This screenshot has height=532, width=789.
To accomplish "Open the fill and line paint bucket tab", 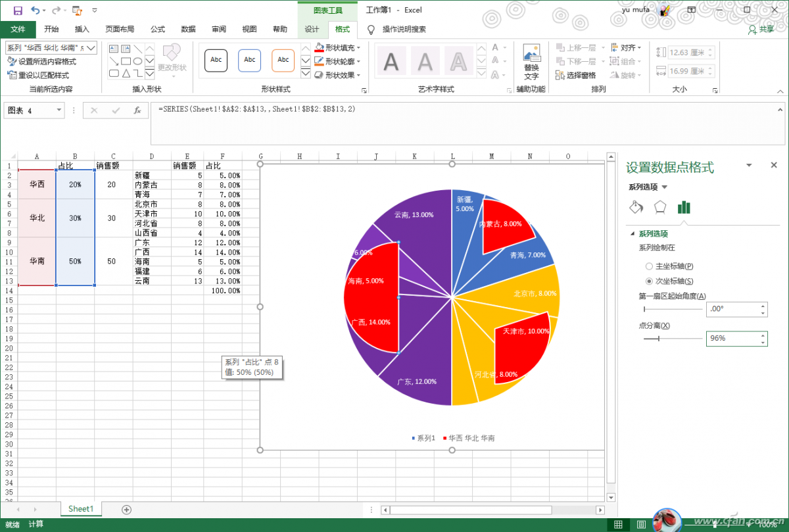I will click(636, 207).
